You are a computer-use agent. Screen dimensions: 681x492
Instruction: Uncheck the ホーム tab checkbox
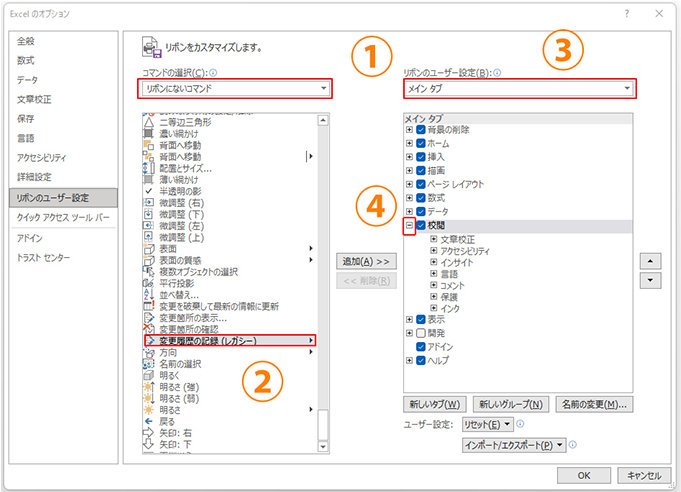[420, 143]
